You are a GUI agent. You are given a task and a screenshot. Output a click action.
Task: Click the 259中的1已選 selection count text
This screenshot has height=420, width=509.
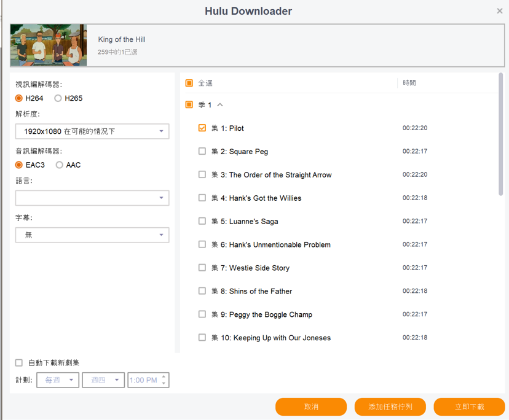[x=117, y=52]
